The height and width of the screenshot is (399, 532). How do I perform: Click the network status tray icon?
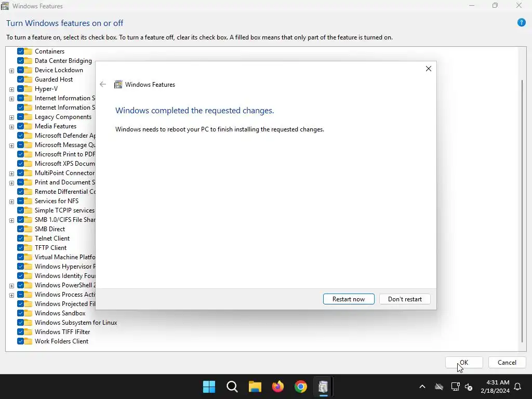pyautogui.click(x=455, y=387)
